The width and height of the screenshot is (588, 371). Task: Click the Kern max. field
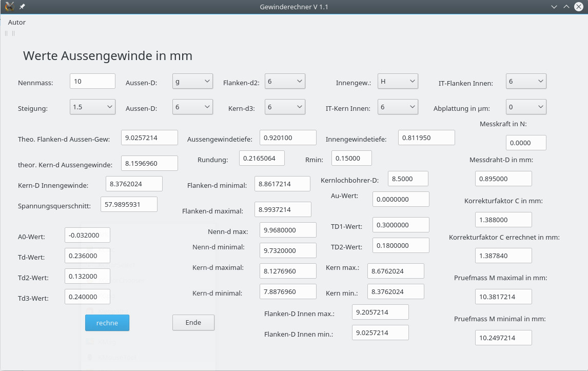click(x=396, y=271)
